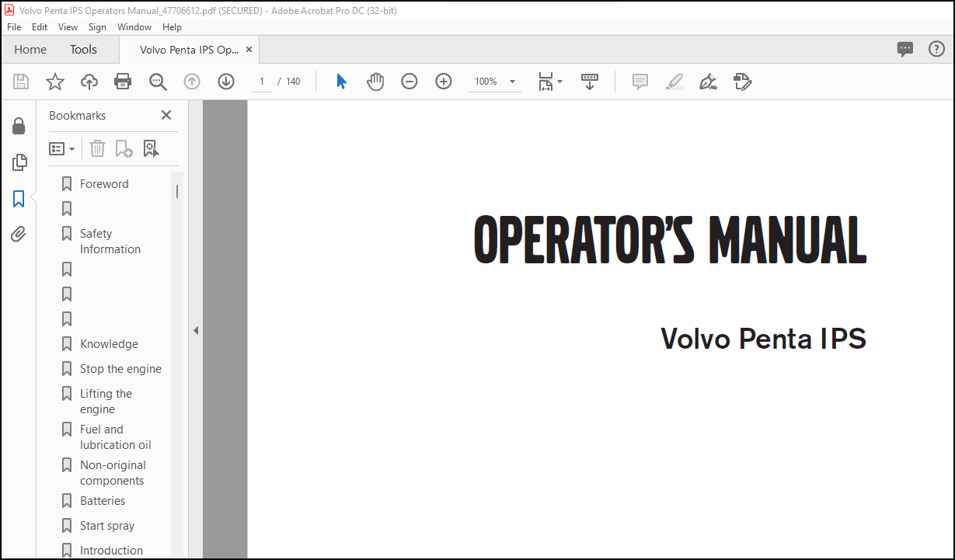Delete the selected bookmark
Image resolution: width=955 pixels, height=560 pixels.
tap(97, 148)
